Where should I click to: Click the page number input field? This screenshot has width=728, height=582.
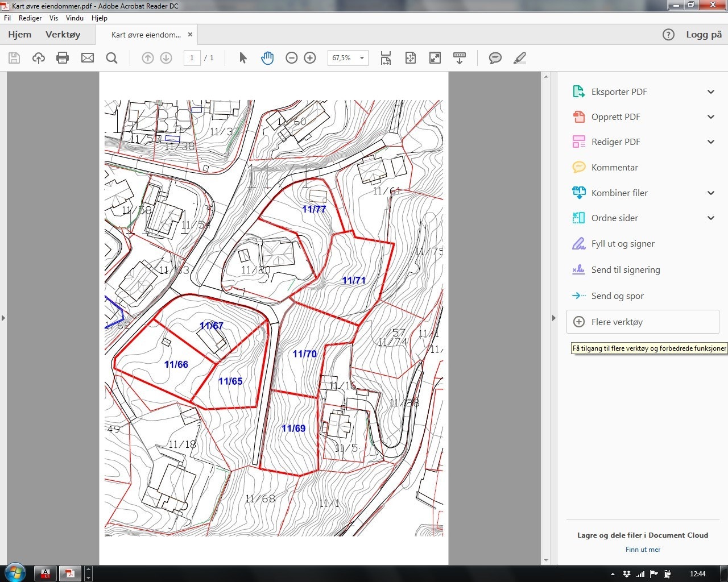tap(192, 58)
